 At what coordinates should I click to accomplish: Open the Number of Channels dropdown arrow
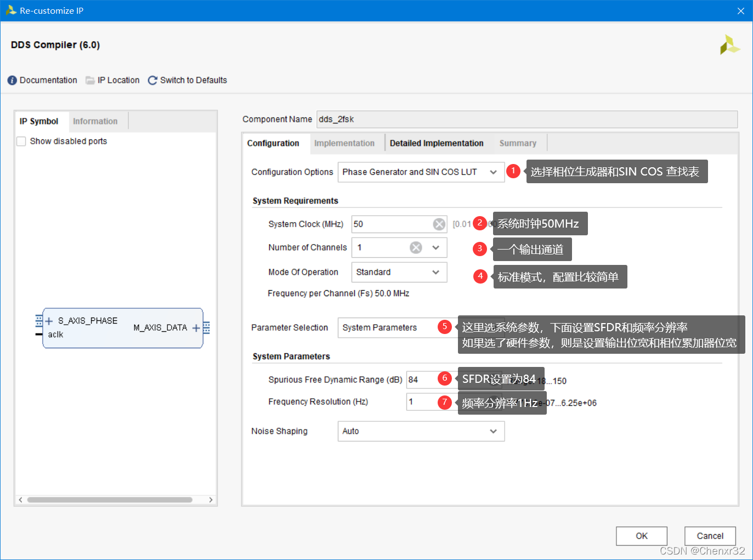[x=436, y=248]
